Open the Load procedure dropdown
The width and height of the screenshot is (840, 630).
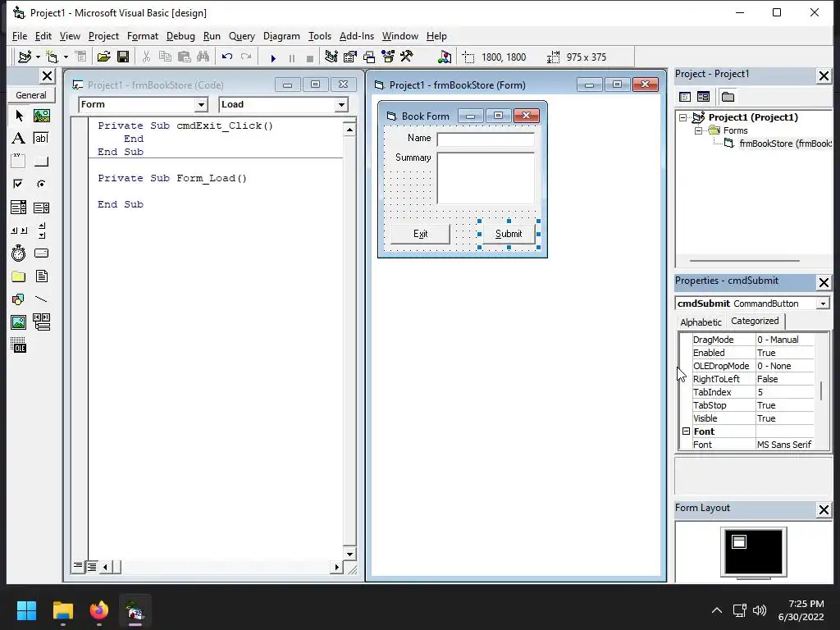click(x=341, y=104)
